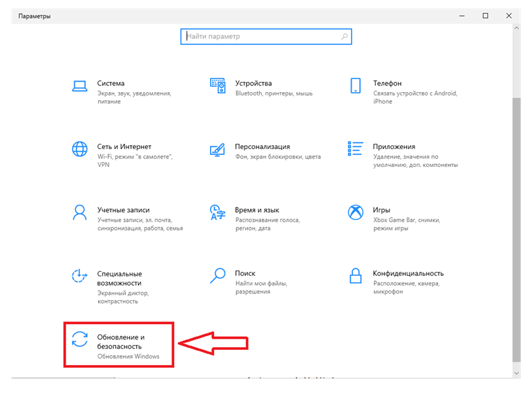532x395 pixels.
Task: Open Network globe icon
Action: click(x=80, y=148)
